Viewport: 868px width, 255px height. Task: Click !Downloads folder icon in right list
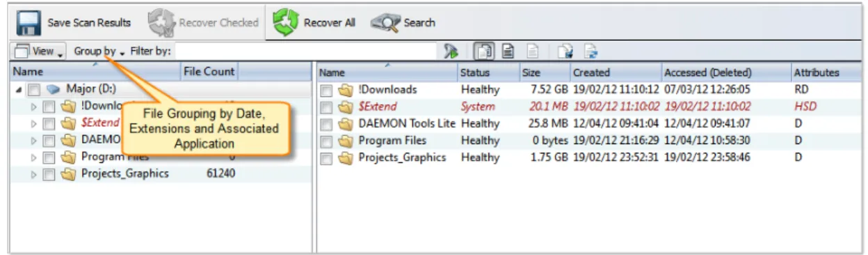346,90
